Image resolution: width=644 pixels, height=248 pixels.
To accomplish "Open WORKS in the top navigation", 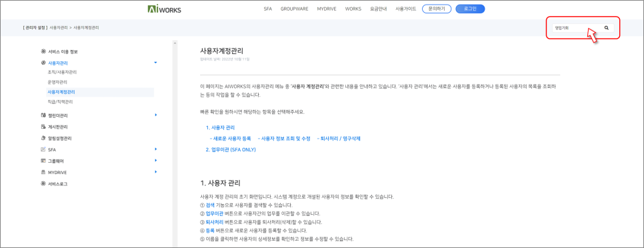I will tap(353, 9).
